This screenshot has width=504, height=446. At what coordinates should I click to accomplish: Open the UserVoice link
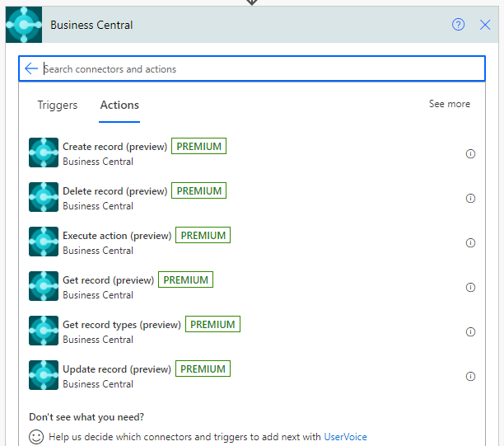[x=345, y=437]
